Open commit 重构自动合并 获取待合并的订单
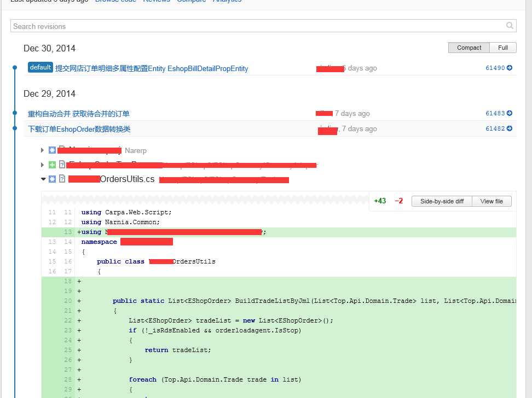This screenshot has width=532, height=398. click(79, 114)
